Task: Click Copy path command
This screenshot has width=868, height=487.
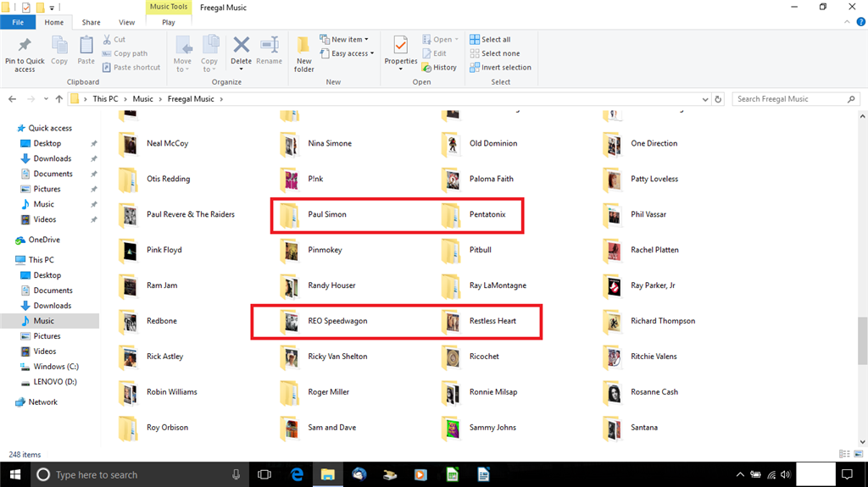Action: point(125,53)
